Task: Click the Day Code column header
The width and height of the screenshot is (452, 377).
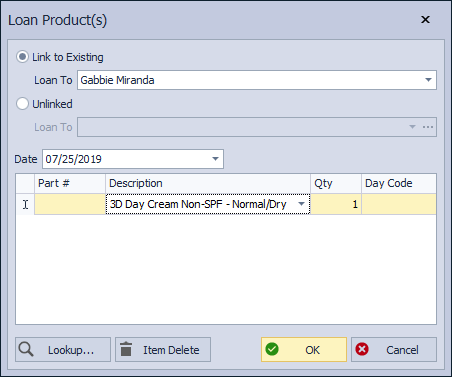Action: tap(399, 183)
